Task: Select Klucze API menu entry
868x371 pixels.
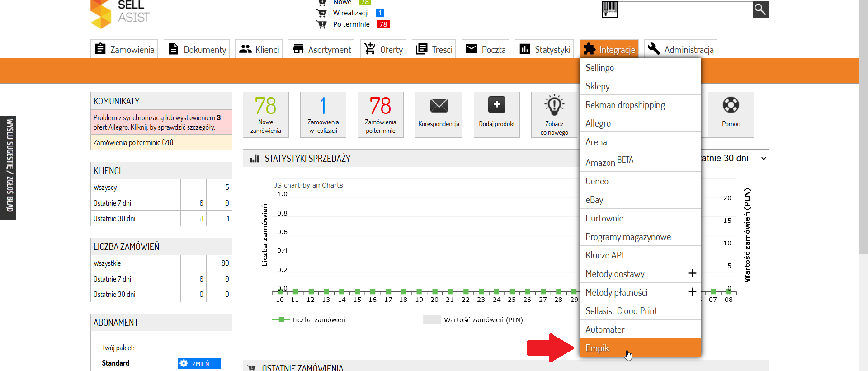Action: point(641,255)
